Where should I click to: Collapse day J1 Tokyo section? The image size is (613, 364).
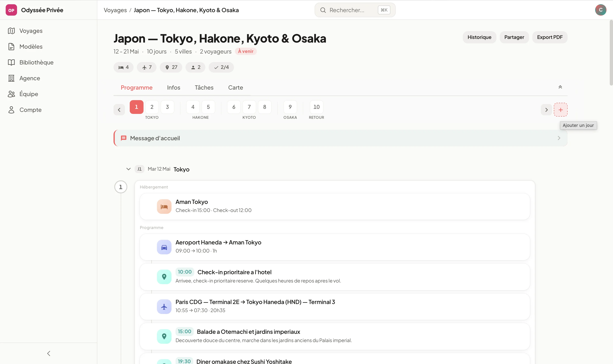[129, 169]
